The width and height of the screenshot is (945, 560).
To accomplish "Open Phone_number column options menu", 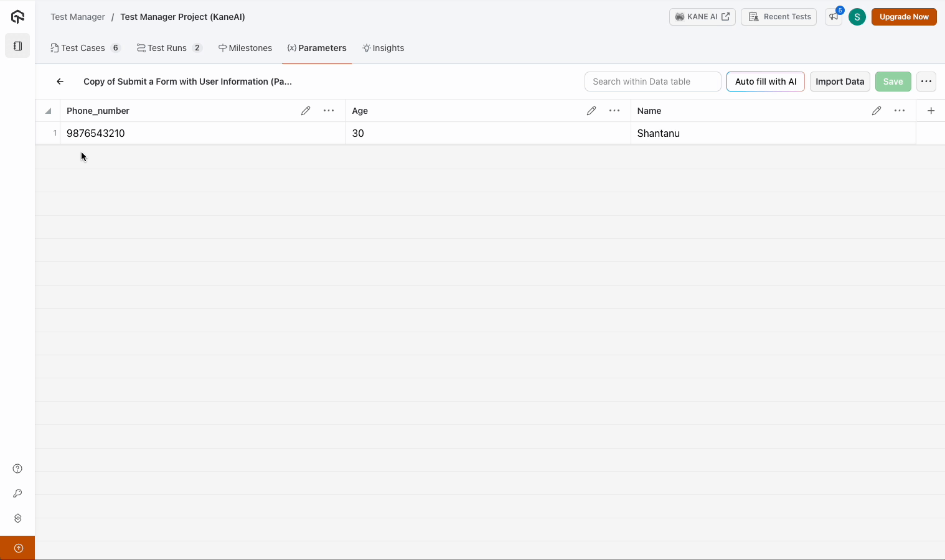I will pos(329,111).
